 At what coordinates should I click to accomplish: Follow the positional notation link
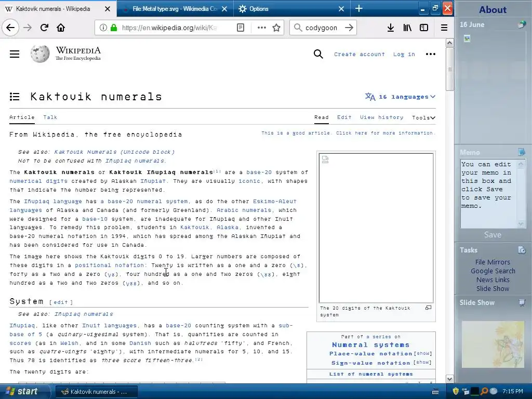109,265
